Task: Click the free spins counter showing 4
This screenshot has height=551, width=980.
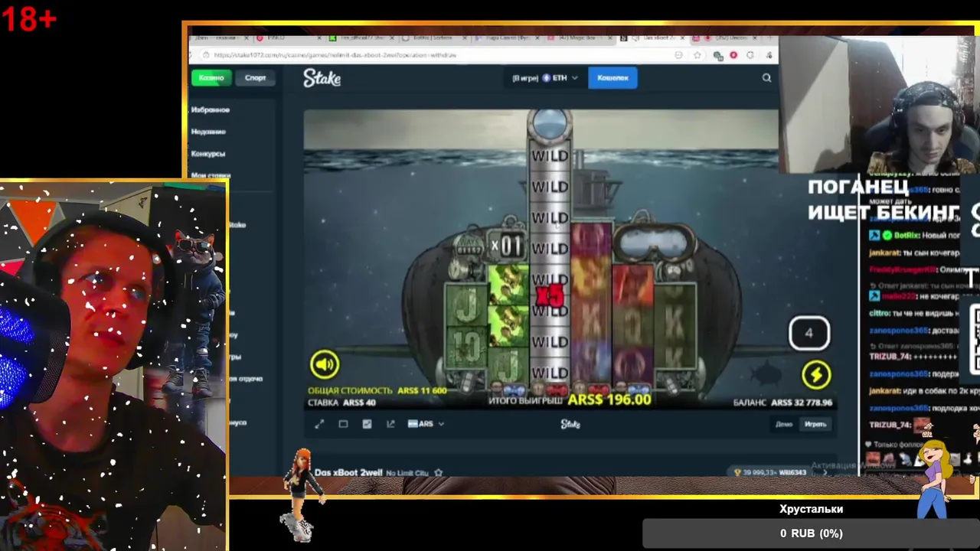Action: click(x=809, y=333)
